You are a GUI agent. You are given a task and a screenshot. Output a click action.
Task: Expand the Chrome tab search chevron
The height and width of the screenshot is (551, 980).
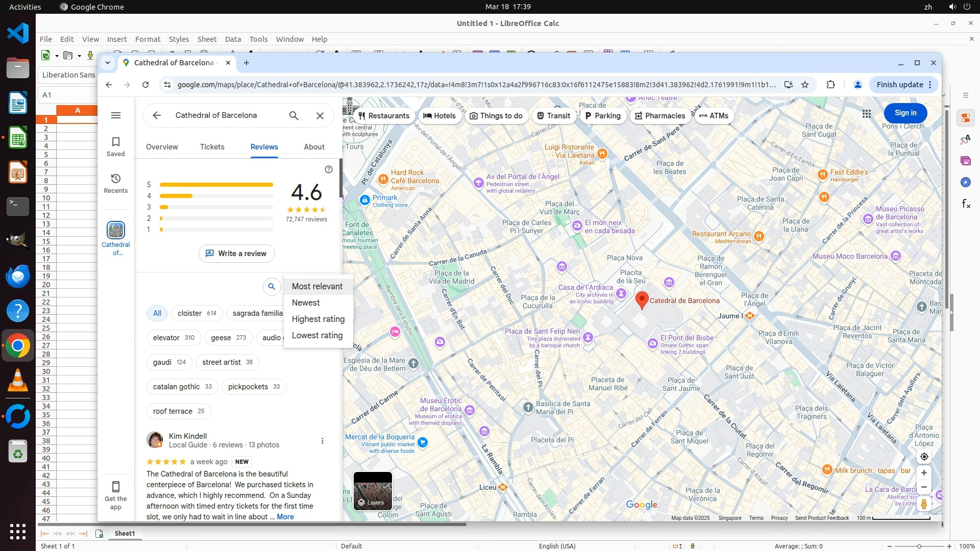click(107, 63)
